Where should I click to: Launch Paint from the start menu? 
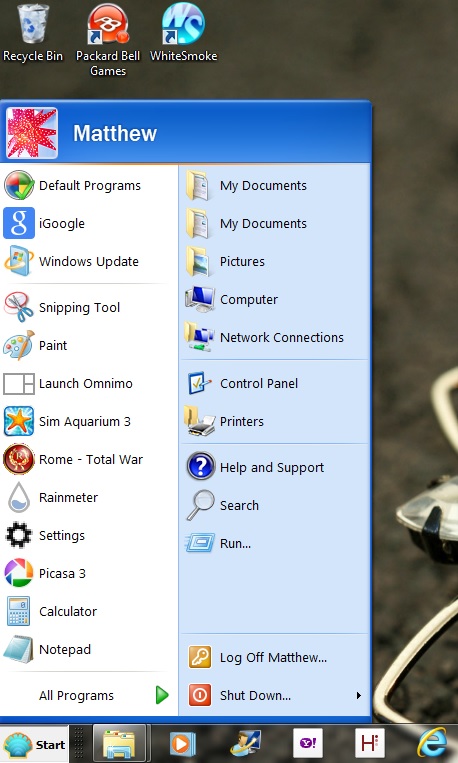pyautogui.click(x=89, y=345)
